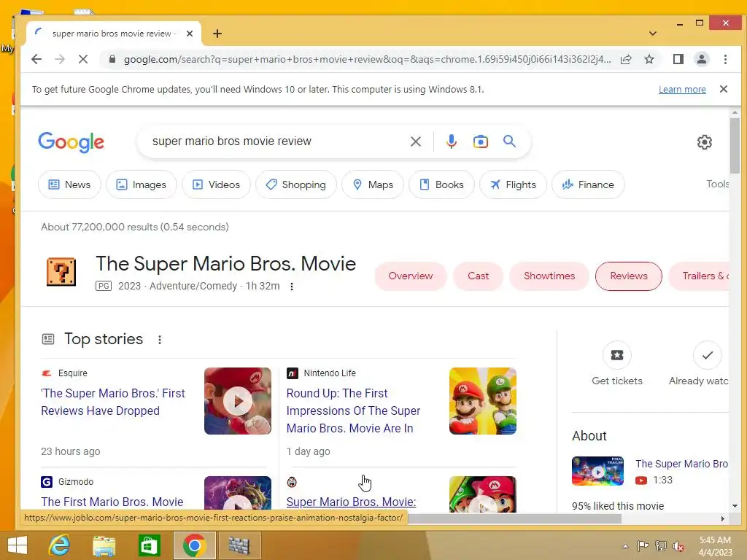
Task: Select the Overview chip
Action: click(x=410, y=276)
